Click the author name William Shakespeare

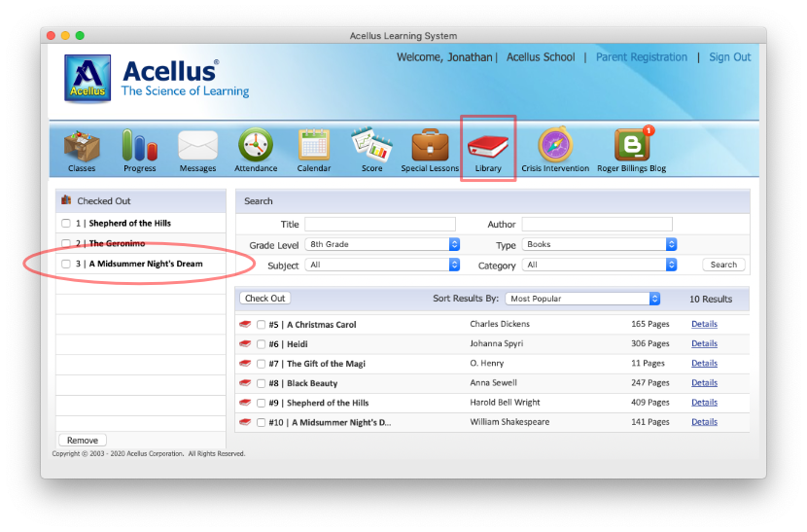click(x=509, y=422)
